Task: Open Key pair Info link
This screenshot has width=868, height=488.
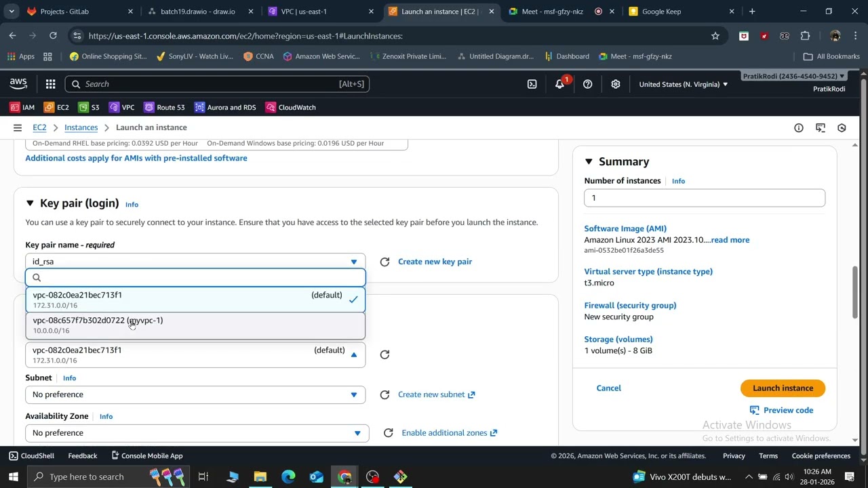Action: coord(132,204)
